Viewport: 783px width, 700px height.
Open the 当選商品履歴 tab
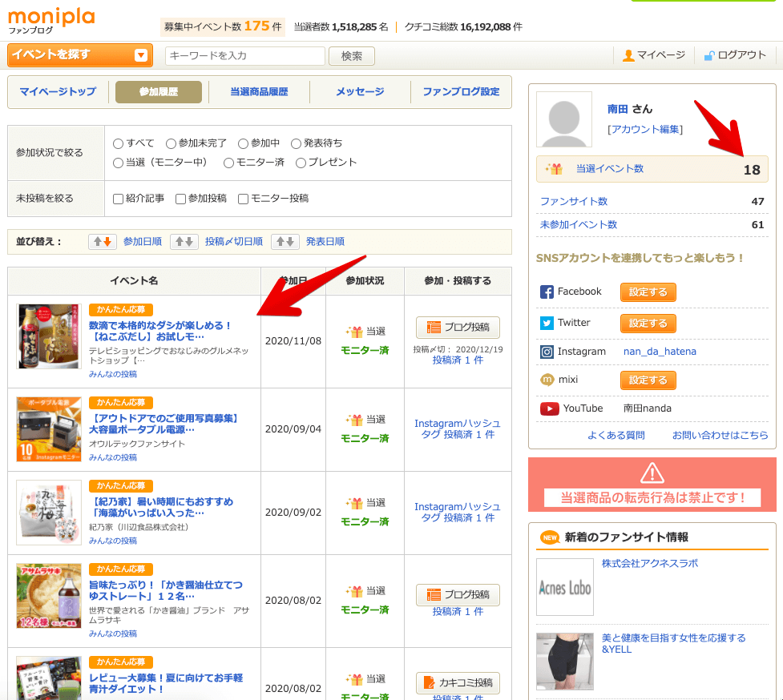click(259, 92)
